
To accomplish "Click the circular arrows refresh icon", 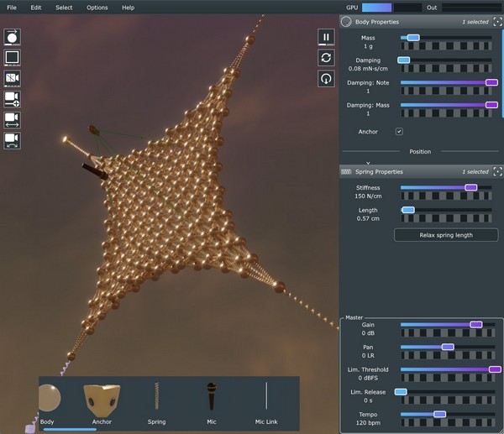I will tap(326, 57).
